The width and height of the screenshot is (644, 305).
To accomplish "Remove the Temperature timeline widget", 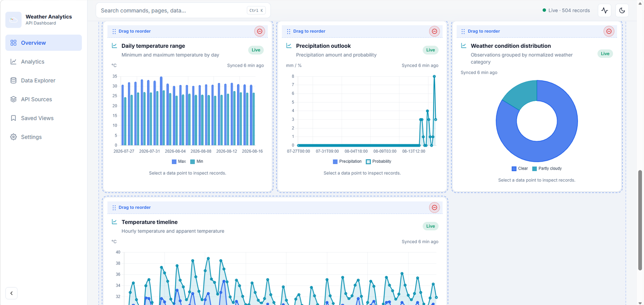I will [434, 207].
